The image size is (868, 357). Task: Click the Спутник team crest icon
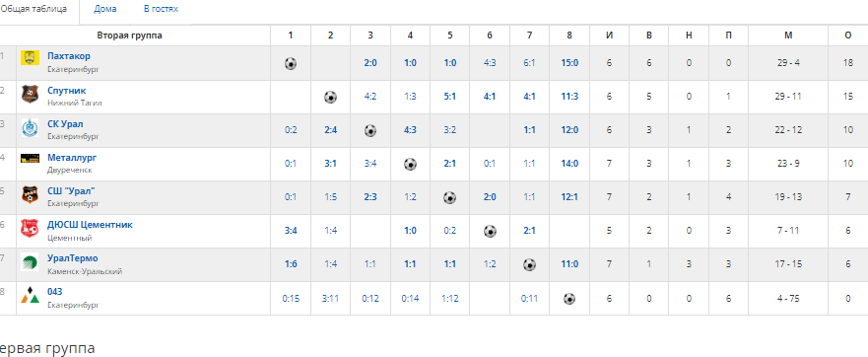pyautogui.click(x=30, y=94)
